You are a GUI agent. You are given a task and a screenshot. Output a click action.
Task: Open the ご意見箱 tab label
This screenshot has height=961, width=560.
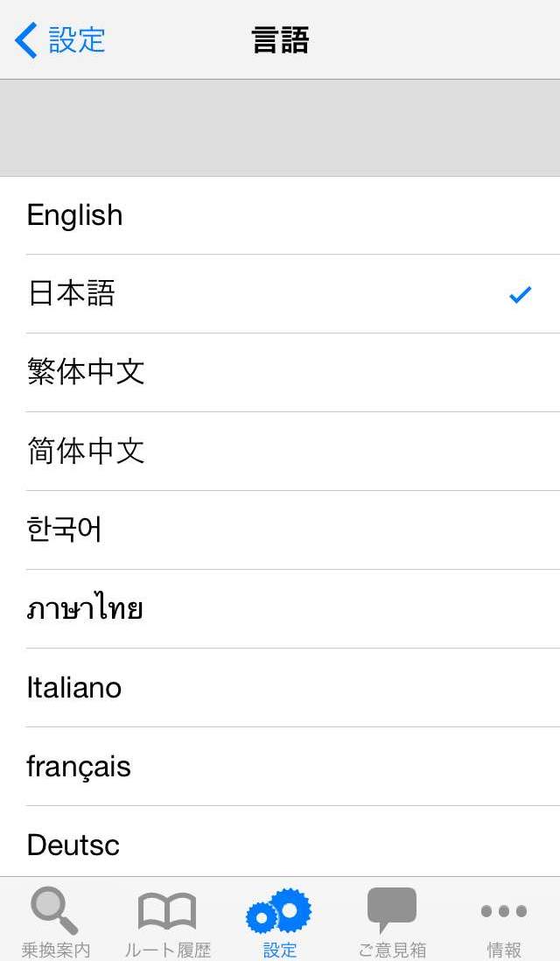(x=391, y=949)
